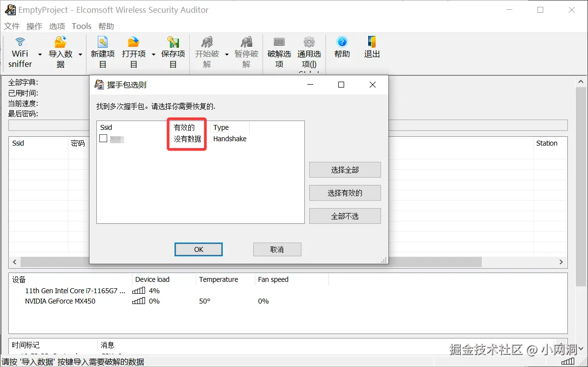
Task: Click the NVIDIA GPU load bar indicator
Action: pos(139,301)
